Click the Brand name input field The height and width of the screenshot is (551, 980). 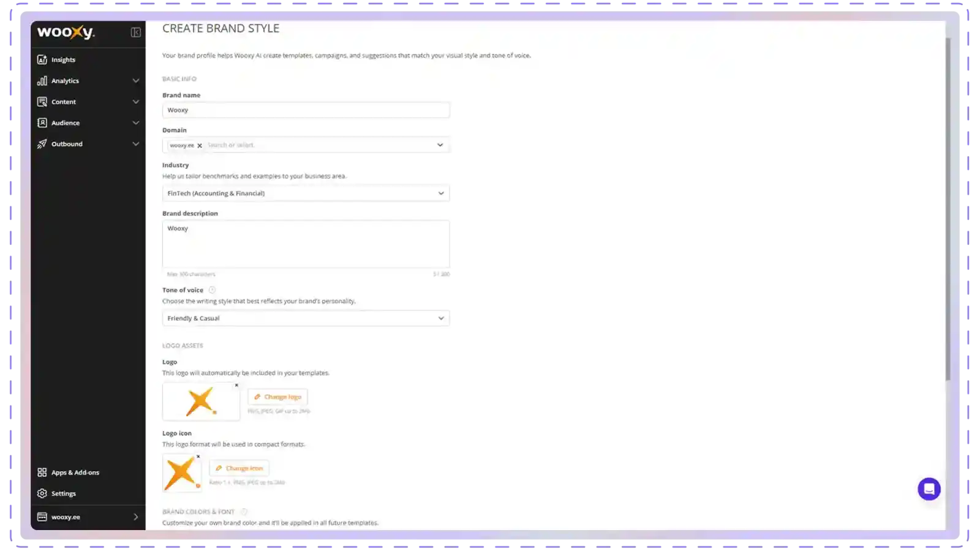pos(306,110)
